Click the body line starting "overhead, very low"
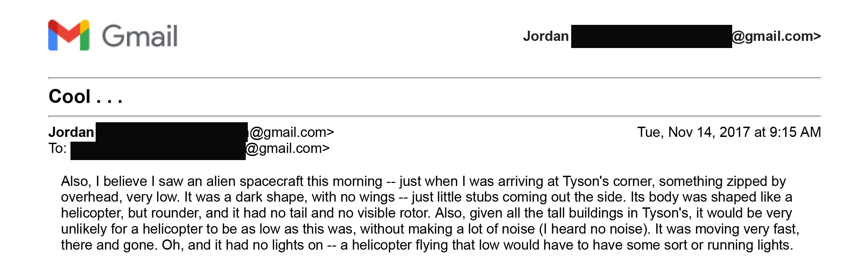The image size is (868, 267). coord(427,197)
